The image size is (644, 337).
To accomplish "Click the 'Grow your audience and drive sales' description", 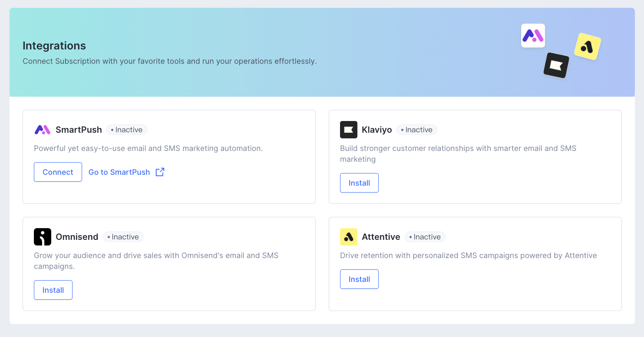I will (x=156, y=261).
